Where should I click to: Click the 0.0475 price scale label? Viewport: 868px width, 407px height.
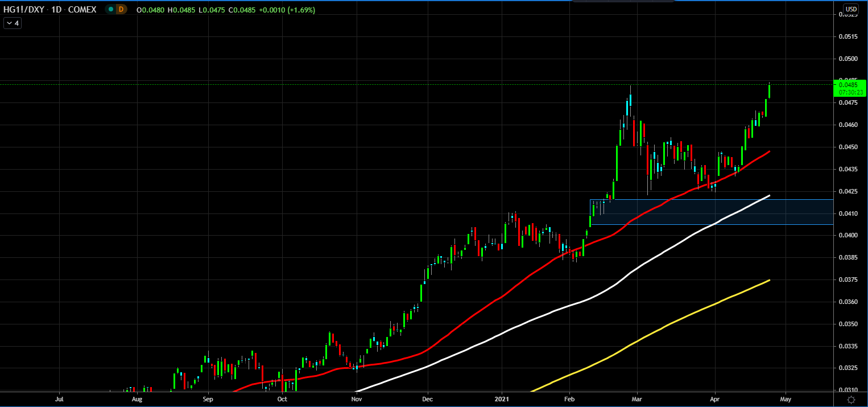848,103
